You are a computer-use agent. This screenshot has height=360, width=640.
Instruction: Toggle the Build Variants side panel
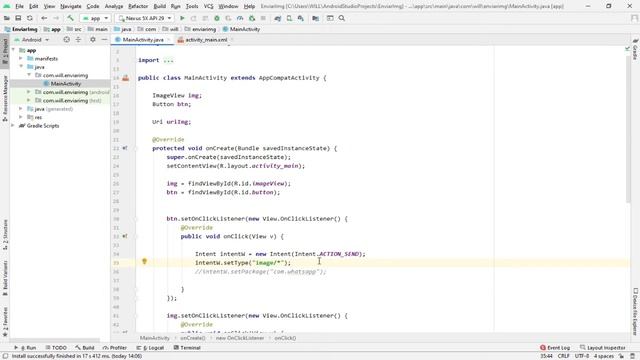pyautogui.click(x=5, y=278)
